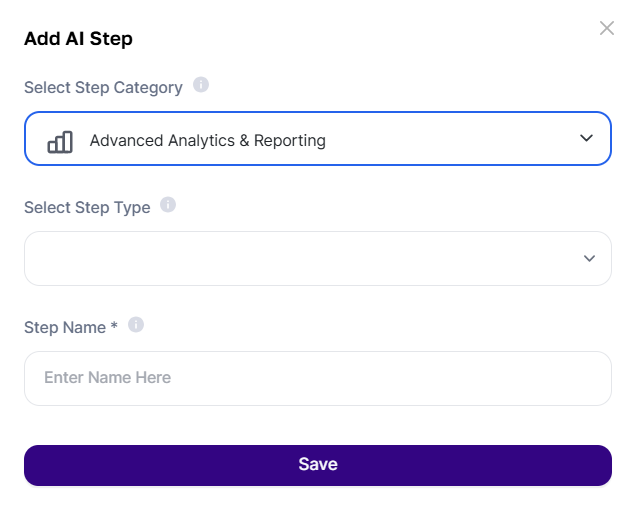Click the Add AI Step heading
The height and width of the screenshot is (529, 634).
(x=78, y=39)
